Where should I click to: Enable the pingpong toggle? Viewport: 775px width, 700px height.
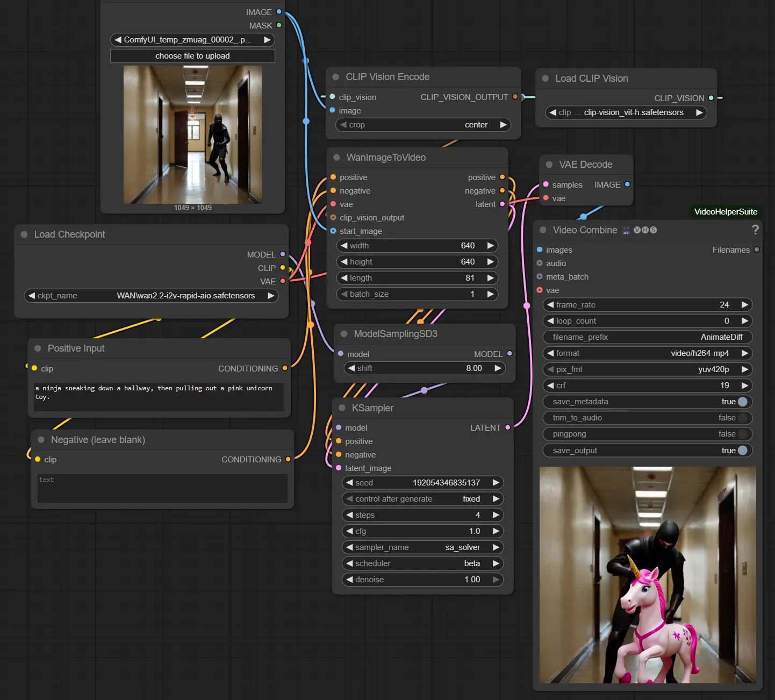point(742,434)
